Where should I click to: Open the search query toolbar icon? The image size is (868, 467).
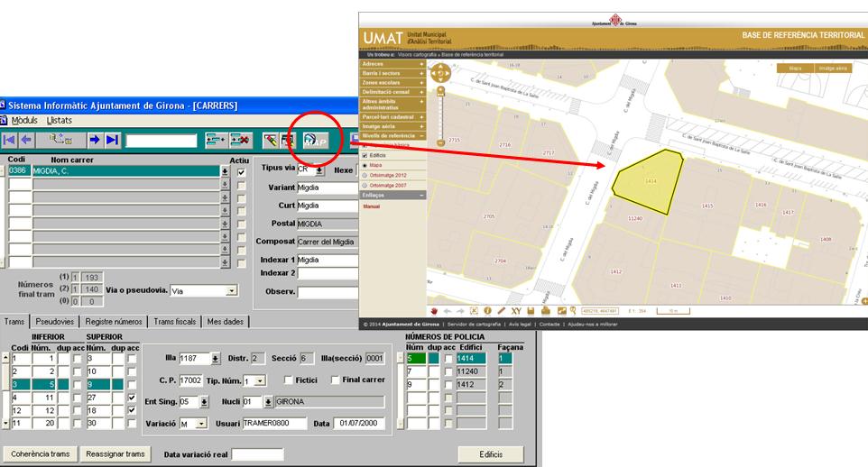coord(288,141)
